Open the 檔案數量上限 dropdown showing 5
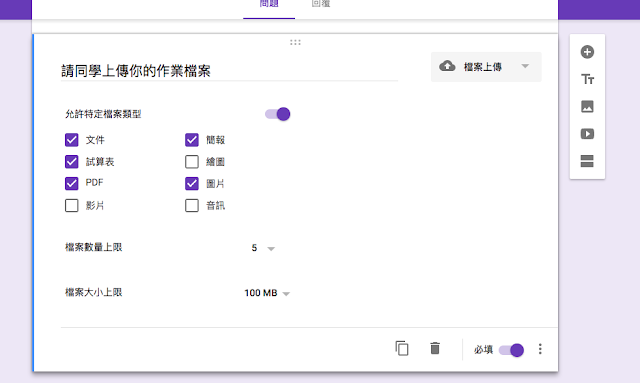 pyautogui.click(x=263, y=248)
